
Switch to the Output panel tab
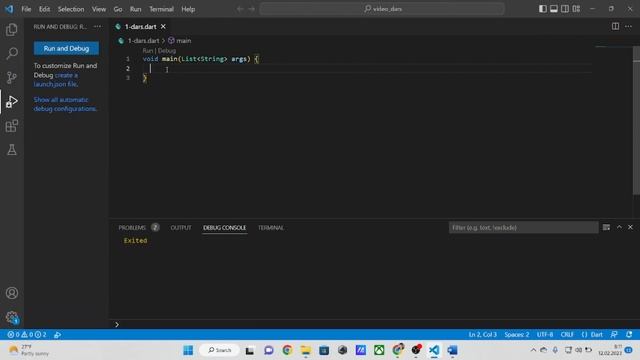[x=181, y=227]
